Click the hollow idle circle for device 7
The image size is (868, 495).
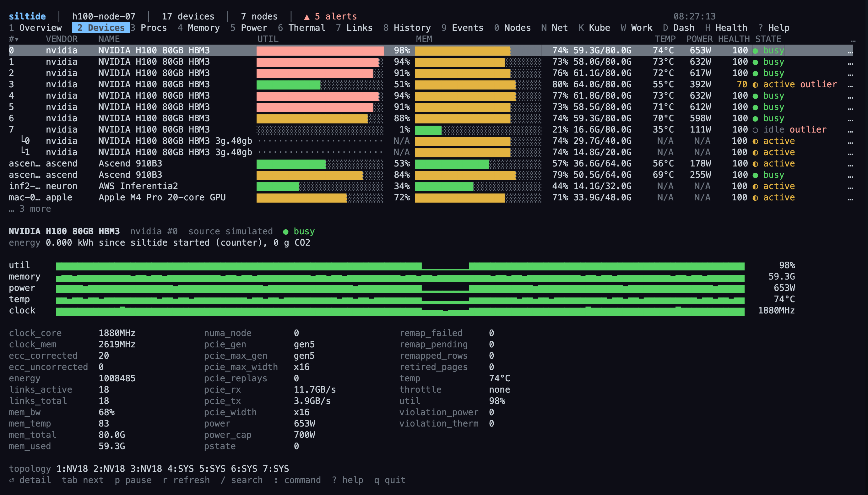[755, 130]
